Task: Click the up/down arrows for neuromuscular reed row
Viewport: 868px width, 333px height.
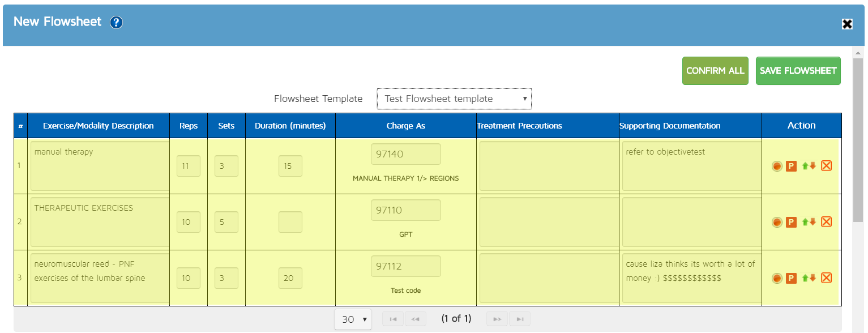Action: click(x=809, y=278)
